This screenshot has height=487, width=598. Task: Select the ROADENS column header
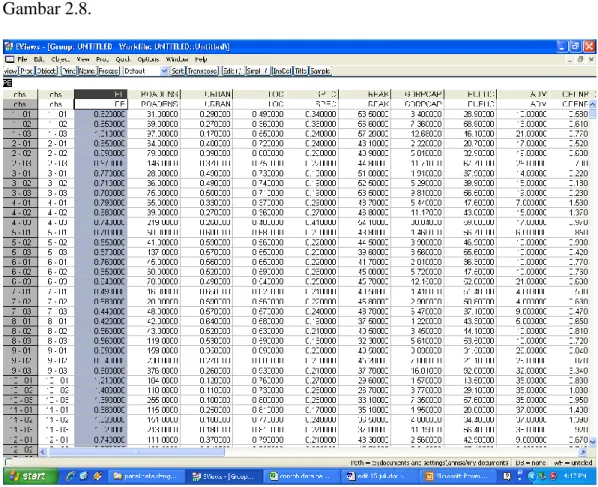(x=154, y=94)
